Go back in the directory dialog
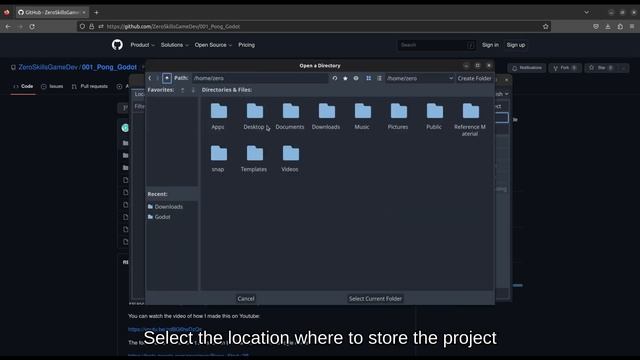This screenshot has width=640, height=360. pos(150,78)
